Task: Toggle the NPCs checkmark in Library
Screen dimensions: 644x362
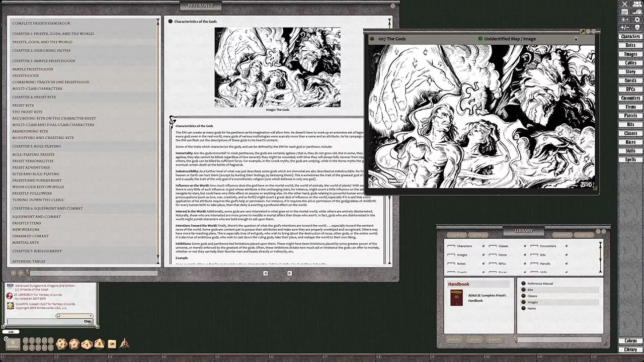Action: tap(525, 263)
